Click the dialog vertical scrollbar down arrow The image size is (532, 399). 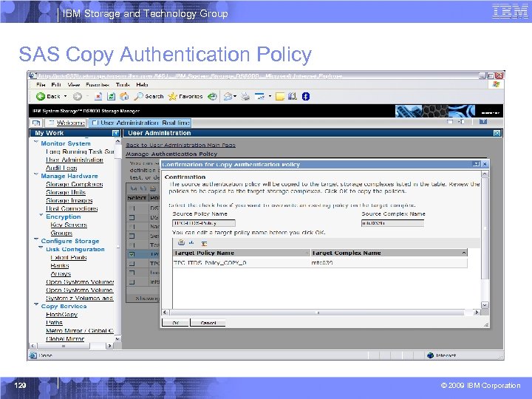485,305
